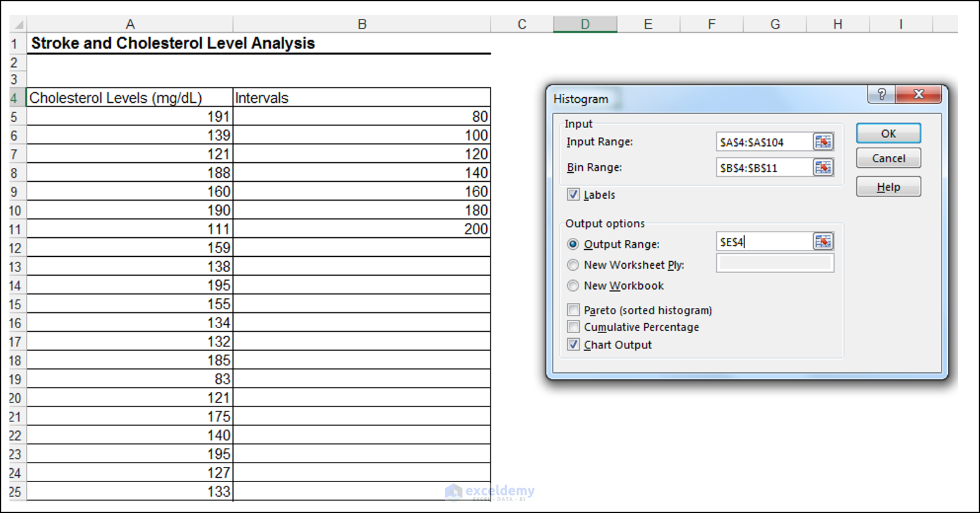The height and width of the screenshot is (513, 980).
Task: Click interval cell with value 120
Action: [x=362, y=154]
